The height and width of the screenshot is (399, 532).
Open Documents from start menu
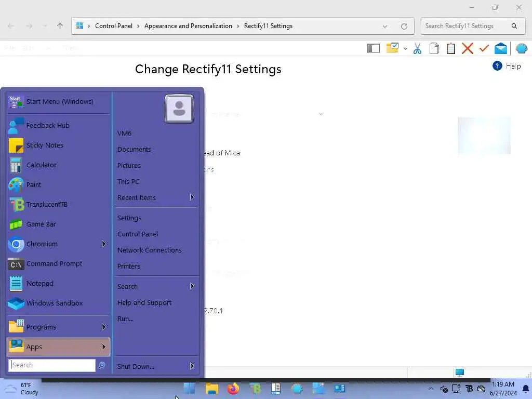coord(157,149)
